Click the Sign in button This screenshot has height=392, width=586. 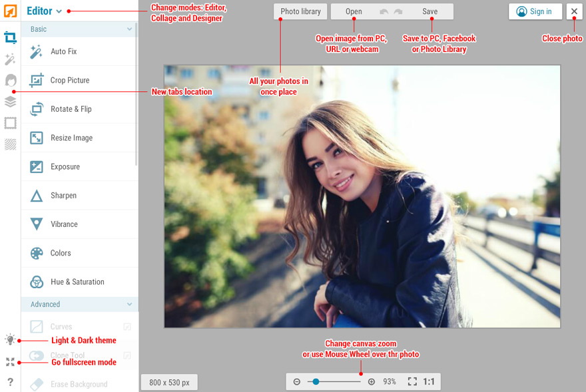(535, 11)
